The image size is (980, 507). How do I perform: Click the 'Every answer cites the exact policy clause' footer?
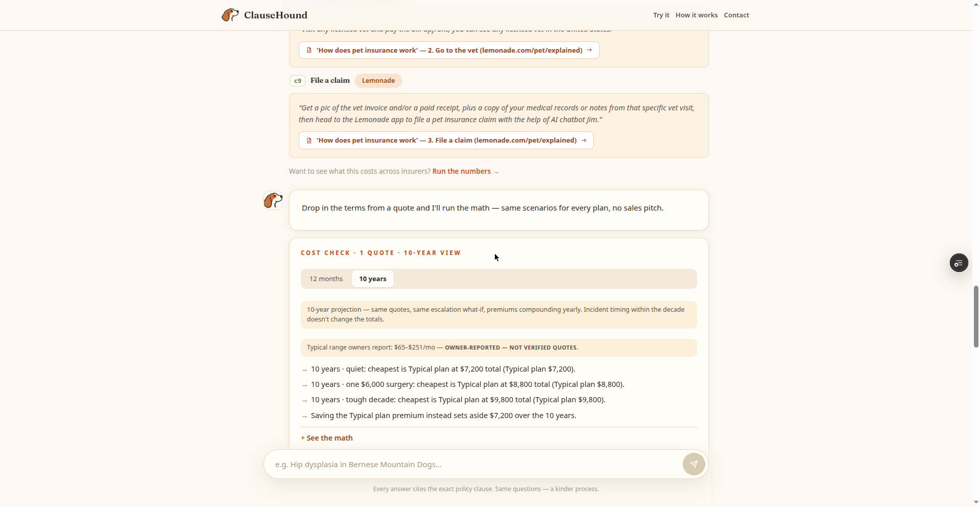click(486, 489)
